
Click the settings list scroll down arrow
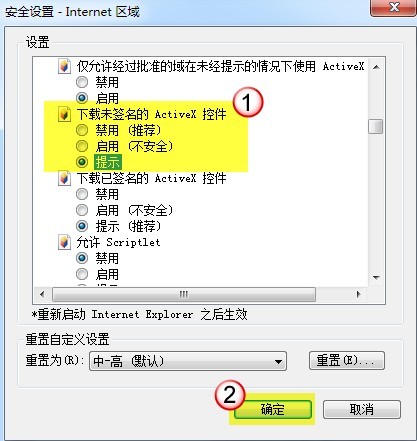(x=376, y=277)
